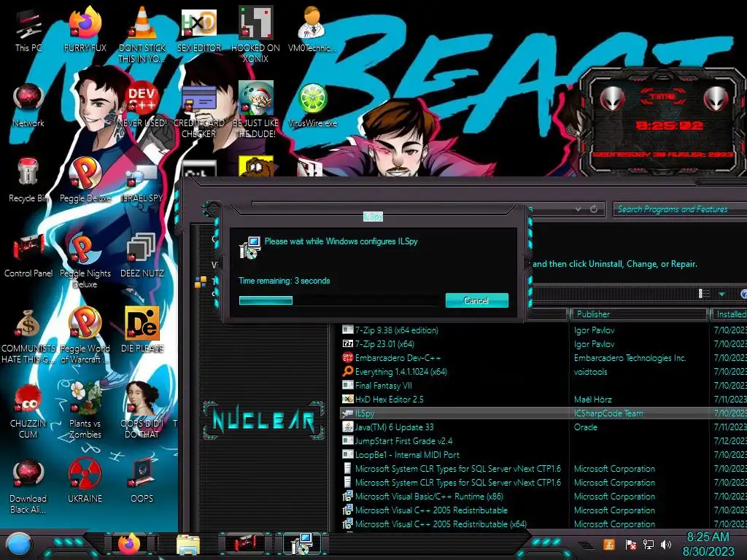Launch Peggle Deluxe shortcut
This screenshot has width=747, height=560.
pos(85,180)
